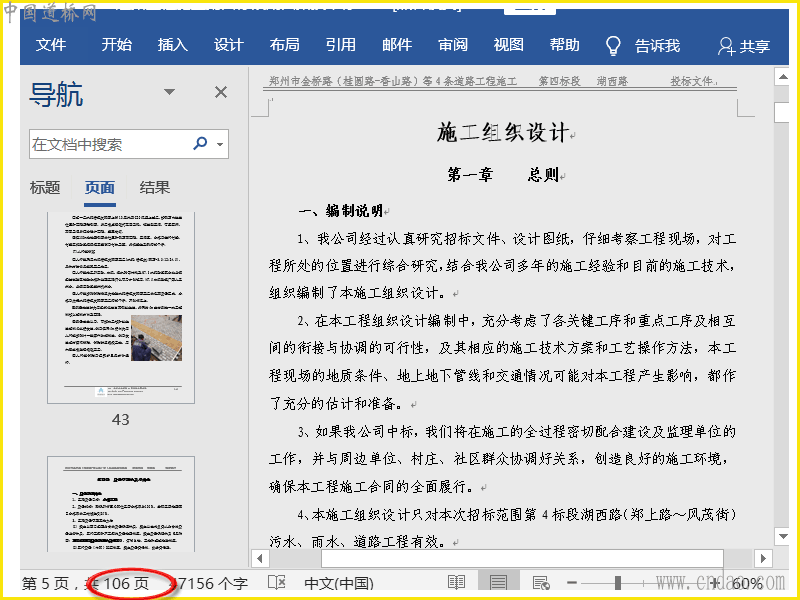Switch to the 审阅 ribbon tab
Image resolution: width=800 pixels, height=600 pixels.
pyautogui.click(x=453, y=45)
